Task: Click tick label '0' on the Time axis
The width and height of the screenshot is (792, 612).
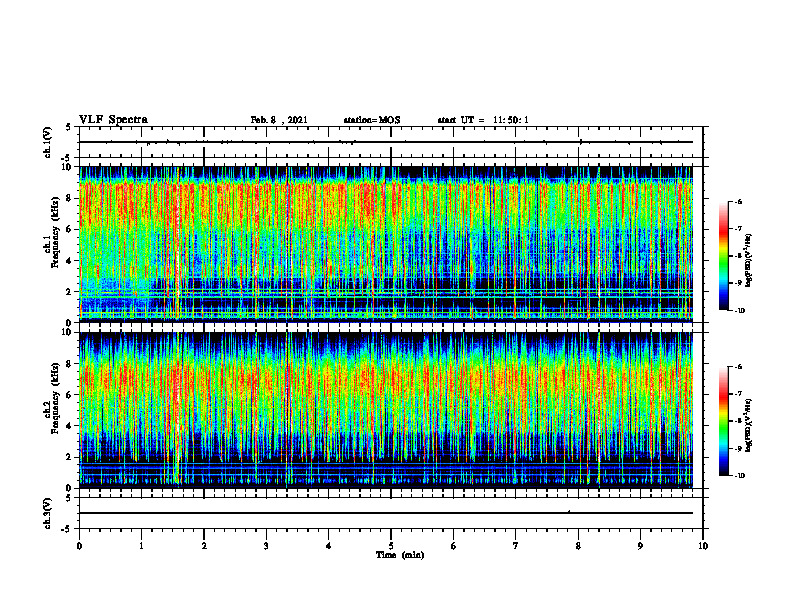Action: coord(79,546)
